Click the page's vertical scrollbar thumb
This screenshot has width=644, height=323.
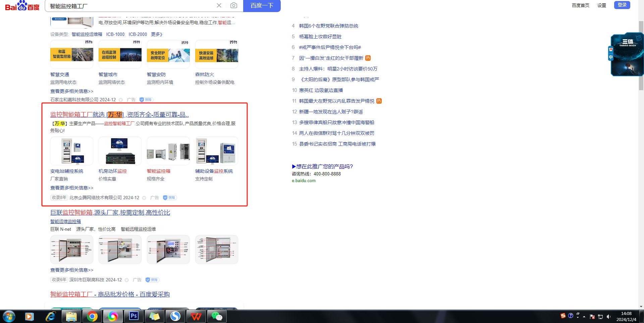point(641,55)
